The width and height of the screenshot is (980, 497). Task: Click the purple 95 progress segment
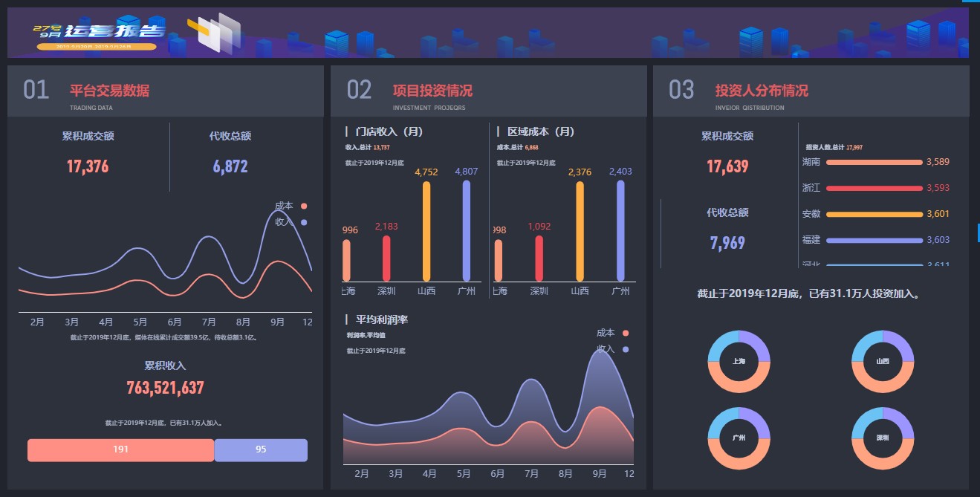(x=261, y=450)
